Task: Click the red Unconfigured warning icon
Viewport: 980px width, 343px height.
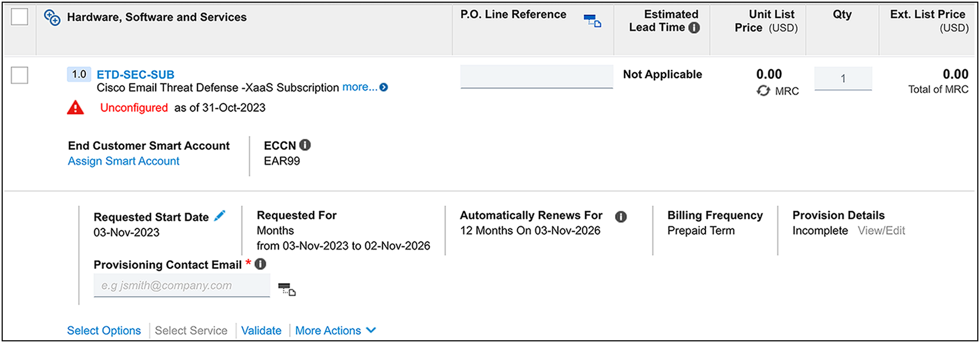Action: [x=76, y=107]
